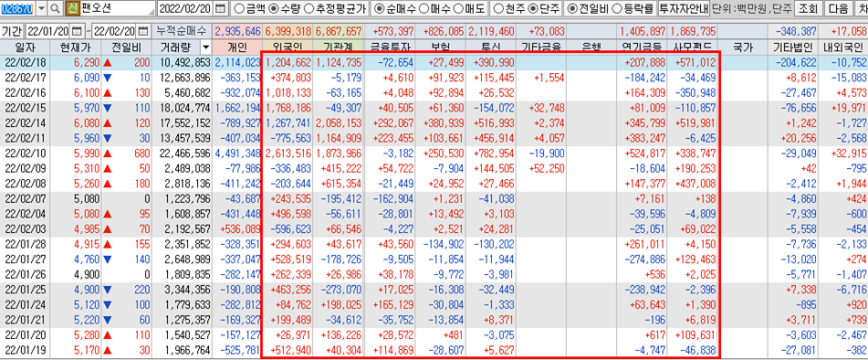This screenshot has width=868, height=360.
Task: Click cumulative total 6,867,657
Action: pos(339,32)
